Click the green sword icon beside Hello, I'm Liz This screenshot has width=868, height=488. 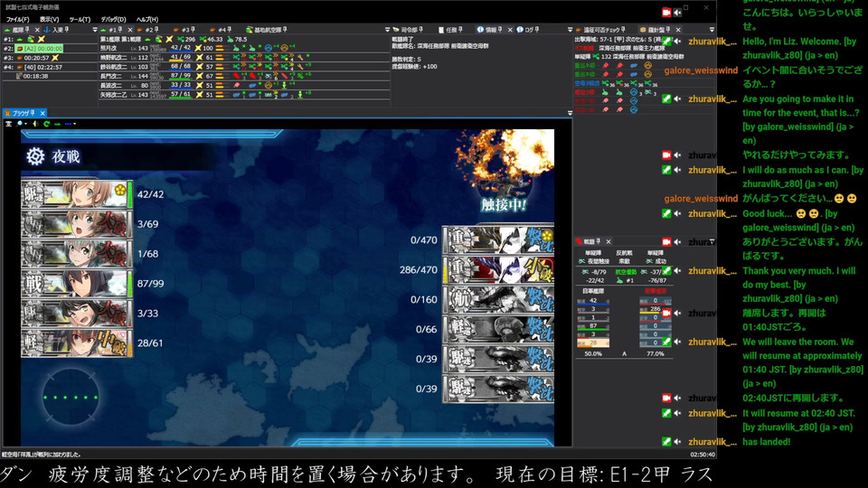[666, 42]
